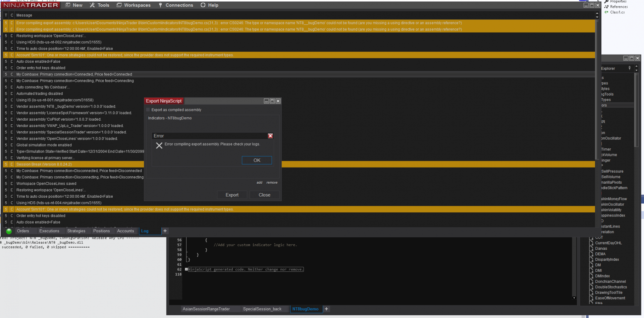644x318 pixels.
Task: Select the DMIndex indicator
Action: pos(602,276)
